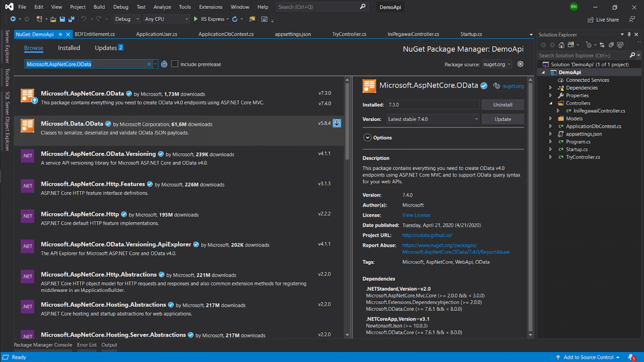Open the Version Latest stable 7.4.0 dropdown
644x362 pixels.
click(432, 119)
